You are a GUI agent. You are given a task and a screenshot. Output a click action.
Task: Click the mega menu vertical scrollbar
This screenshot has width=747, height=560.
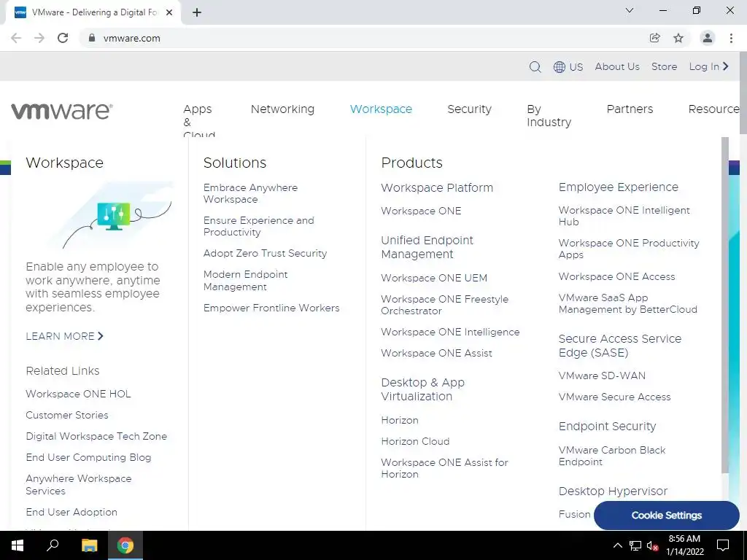click(725, 305)
